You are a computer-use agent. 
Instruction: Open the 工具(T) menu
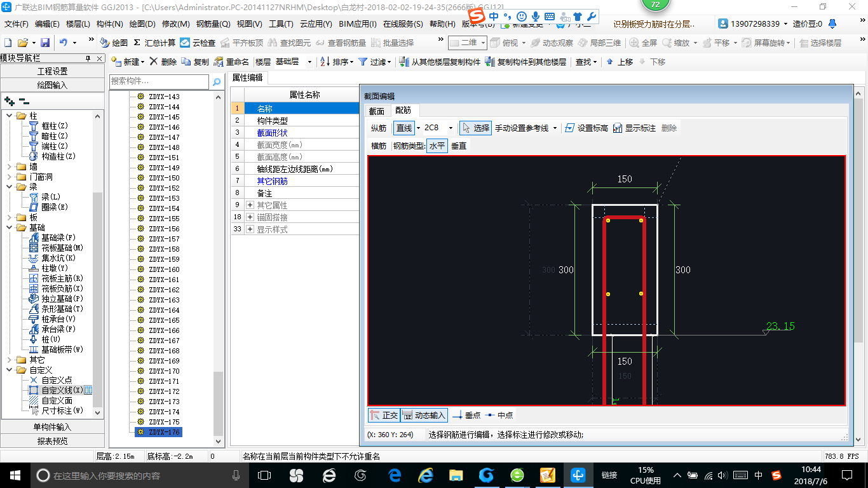point(281,24)
